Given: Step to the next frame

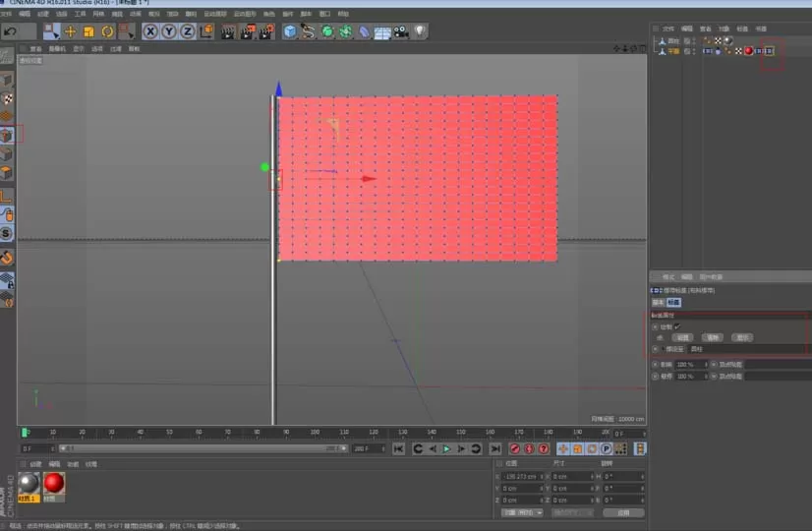Looking at the screenshot, I should point(461,449).
